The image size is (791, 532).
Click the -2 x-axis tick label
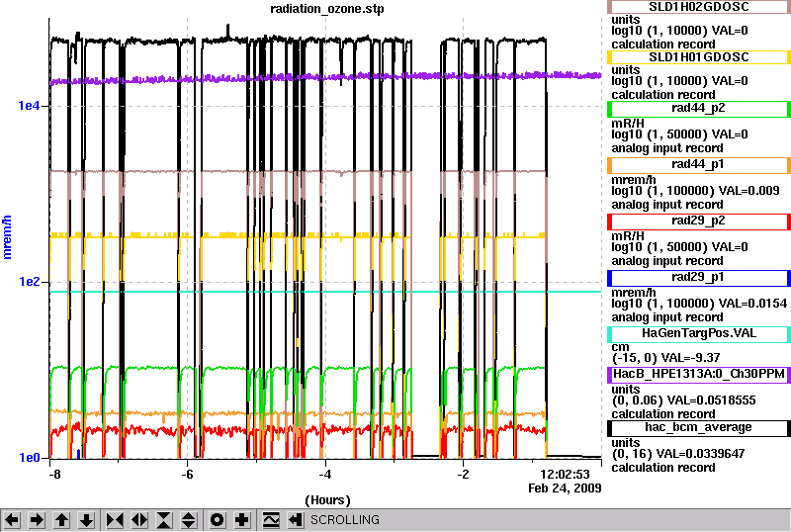click(463, 475)
